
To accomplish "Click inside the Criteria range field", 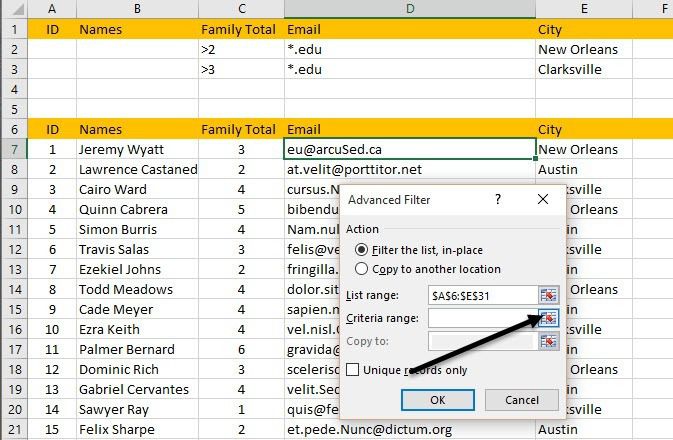I will pyautogui.click(x=483, y=318).
